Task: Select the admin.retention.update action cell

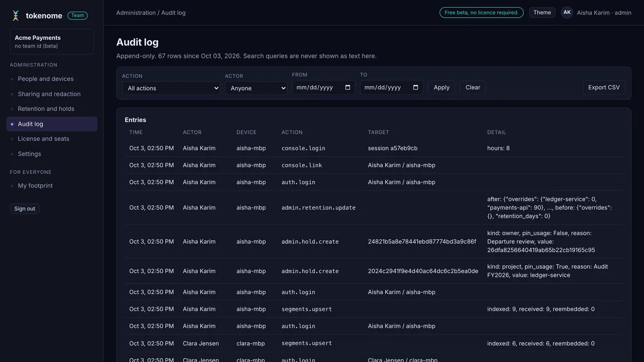Action: [318, 208]
